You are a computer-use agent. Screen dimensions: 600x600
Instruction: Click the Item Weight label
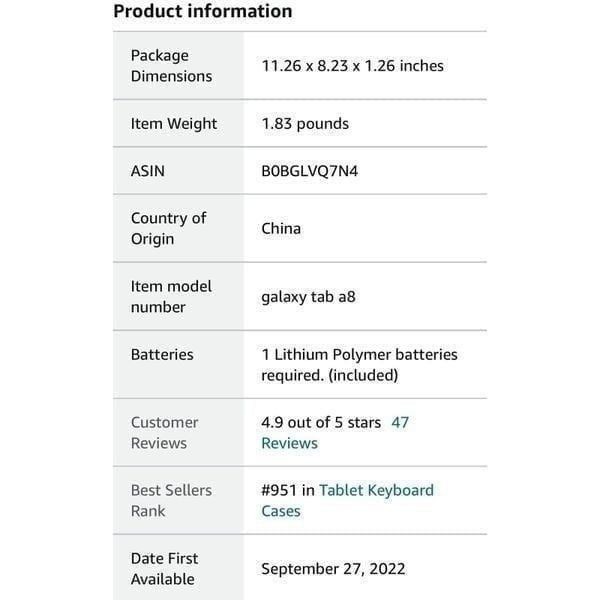point(174,124)
